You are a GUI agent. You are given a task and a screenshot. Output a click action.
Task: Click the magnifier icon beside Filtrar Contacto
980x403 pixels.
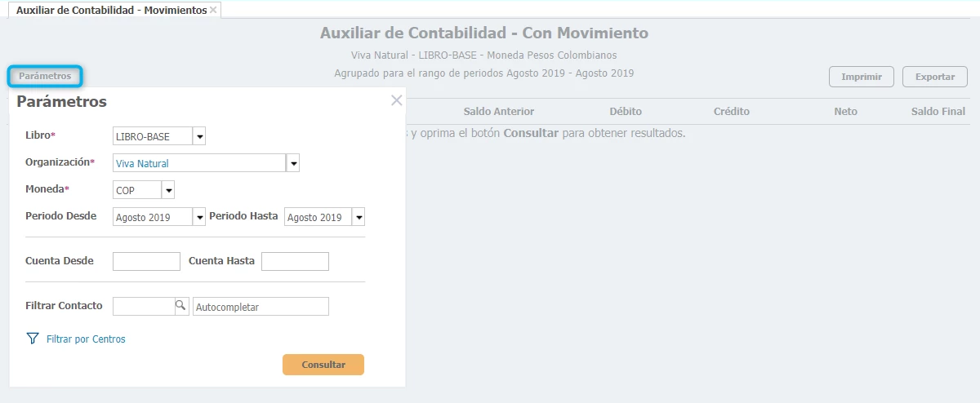click(181, 306)
